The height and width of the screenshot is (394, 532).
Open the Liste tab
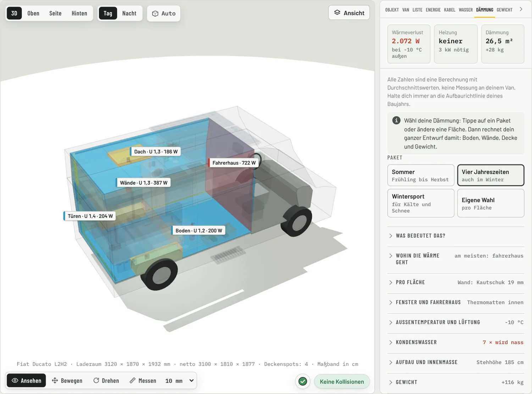417,10
